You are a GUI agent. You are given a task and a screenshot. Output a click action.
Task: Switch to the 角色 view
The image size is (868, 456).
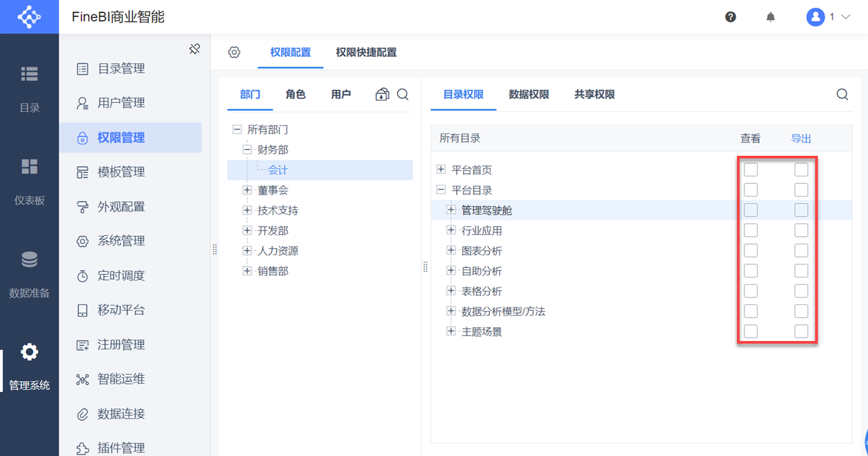tap(295, 94)
